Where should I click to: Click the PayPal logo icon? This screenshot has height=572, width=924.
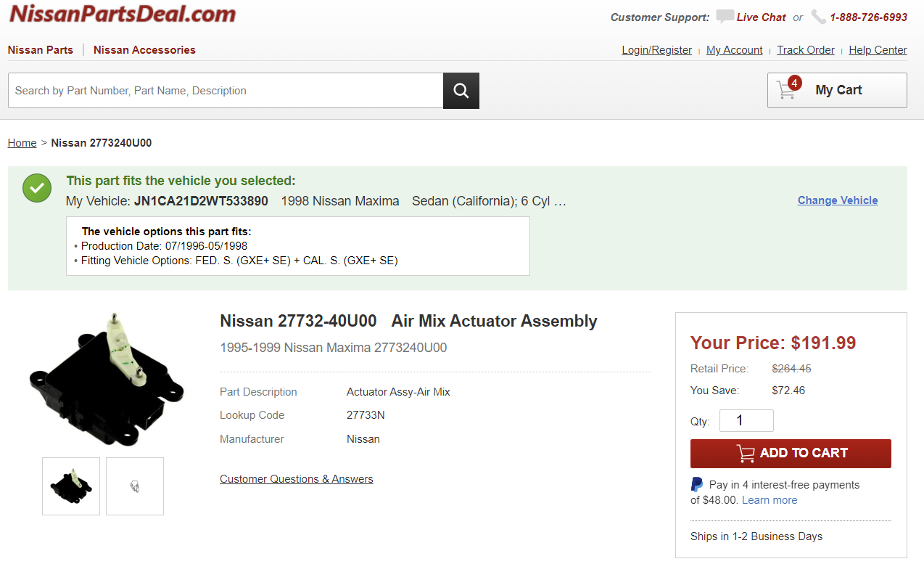coord(697,485)
